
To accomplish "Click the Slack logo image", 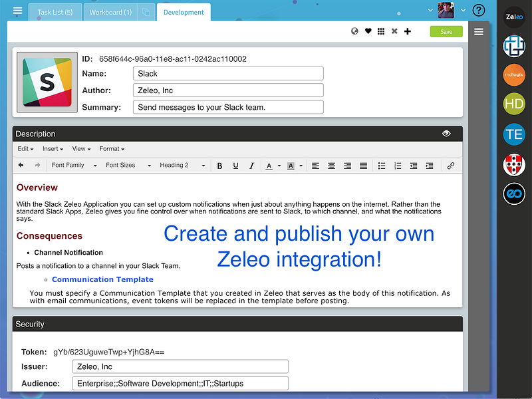I will click(x=47, y=82).
